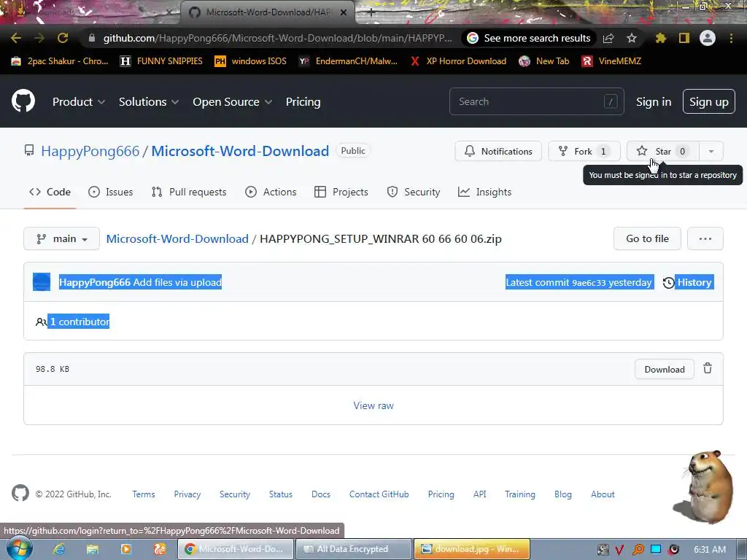The width and height of the screenshot is (747, 560).
Task: Open Chrome side panel icon
Action: pyautogui.click(x=684, y=38)
